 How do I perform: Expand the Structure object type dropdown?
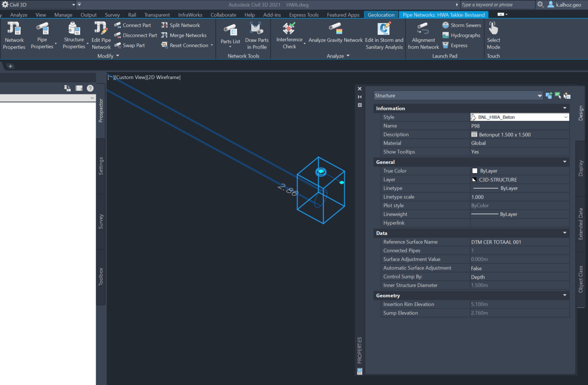[539, 96]
